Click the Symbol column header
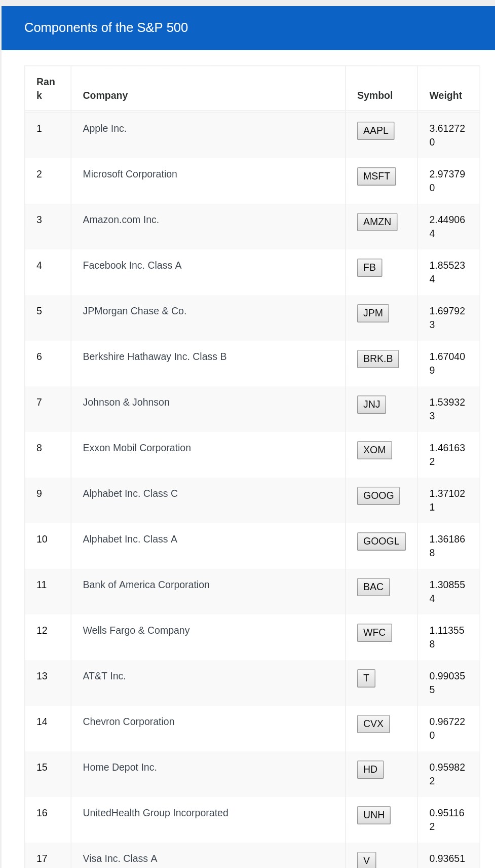 (375, 95)
